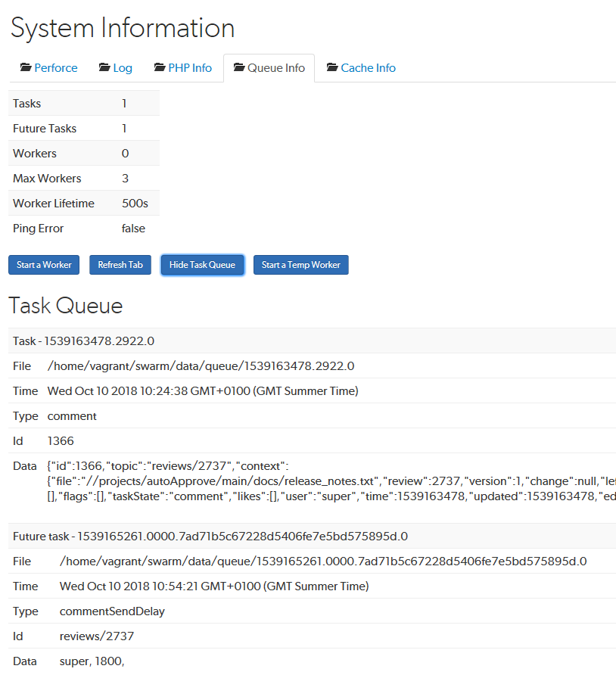Viewport: 616px width, 675px height.
Task: Start a Temp Worker
Action: pos(301,265)
